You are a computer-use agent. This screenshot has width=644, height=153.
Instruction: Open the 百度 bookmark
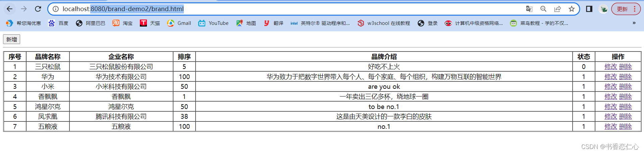(58, 23)
